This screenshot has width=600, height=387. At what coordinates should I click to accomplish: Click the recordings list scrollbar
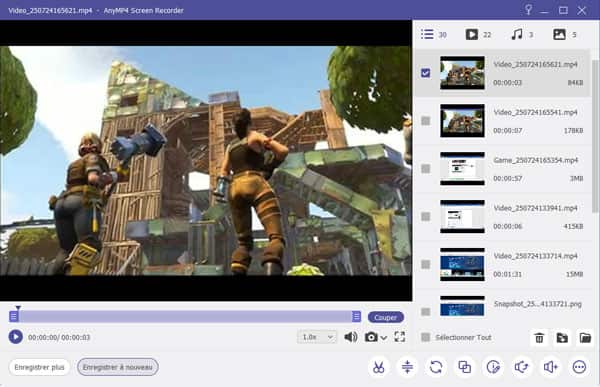(595, 136)
